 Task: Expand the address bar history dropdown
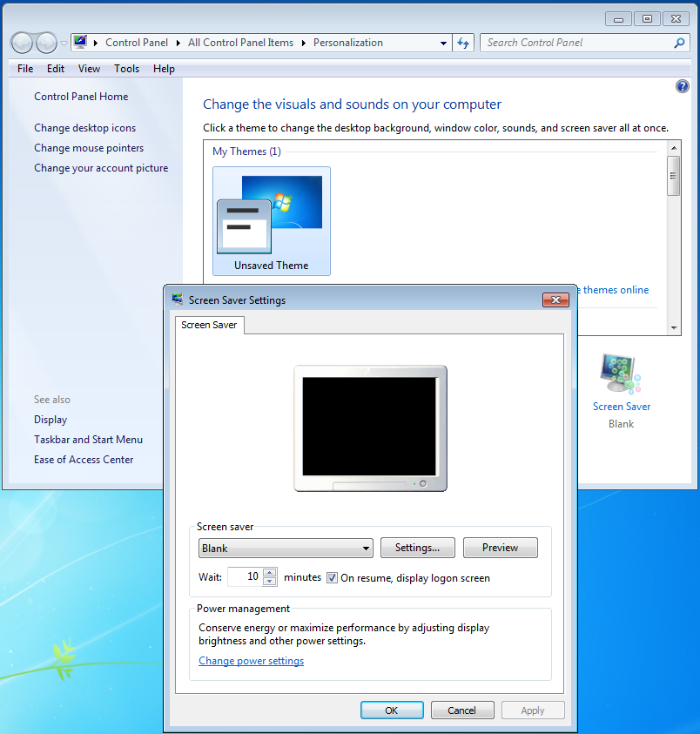coord(443,43)
